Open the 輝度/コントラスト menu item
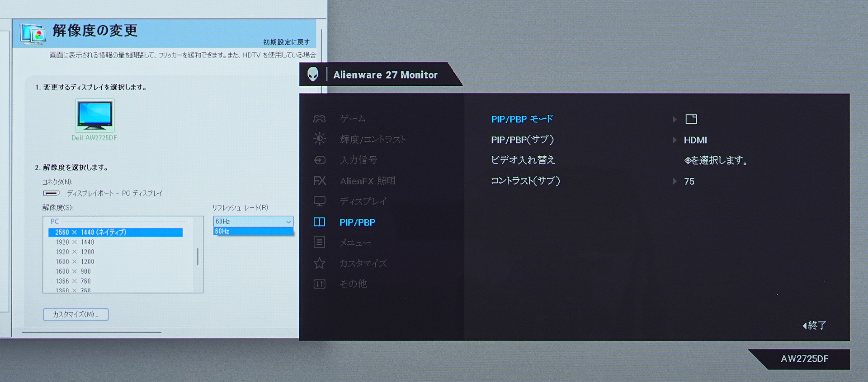This screenshot has width=868, height=382. [x=373, y=139]
